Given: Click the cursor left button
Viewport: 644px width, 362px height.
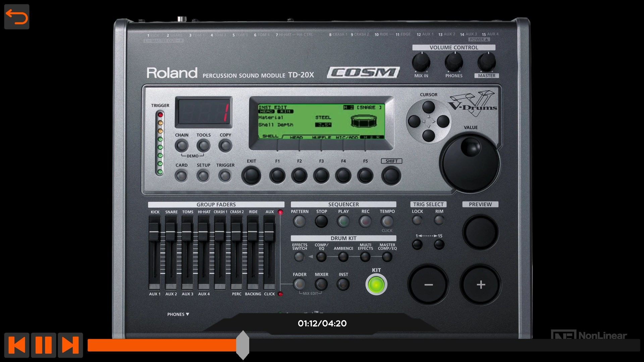Looking at the screenshot, I should coord(414,121).
